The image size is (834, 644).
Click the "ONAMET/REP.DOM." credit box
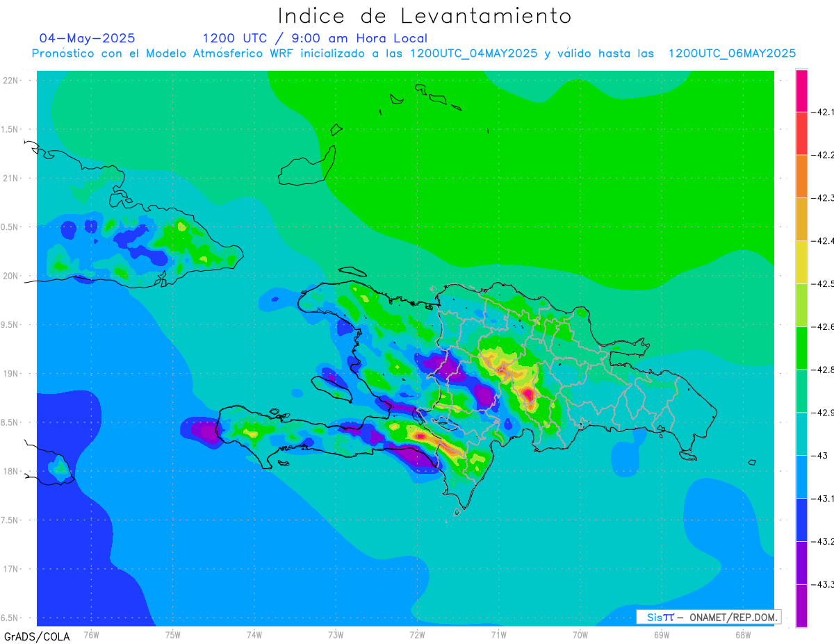click(708, 617)
